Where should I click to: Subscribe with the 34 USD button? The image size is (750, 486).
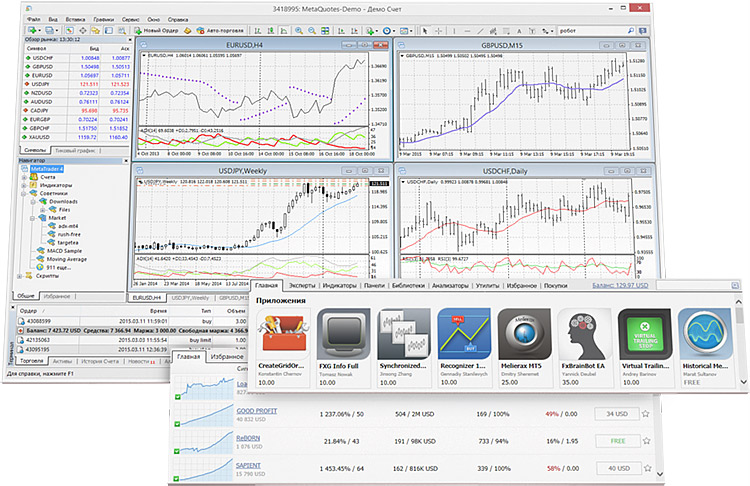pos(617,414)
